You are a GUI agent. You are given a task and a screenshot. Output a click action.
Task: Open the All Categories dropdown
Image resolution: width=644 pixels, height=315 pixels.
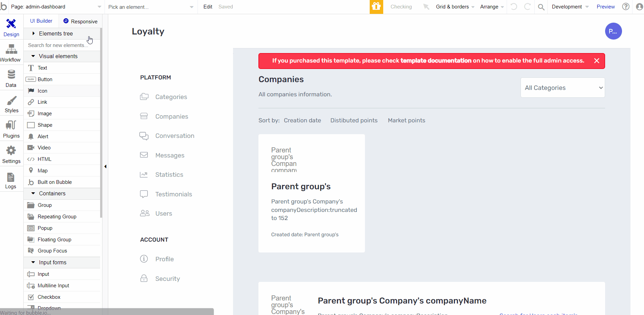coord(562,88)
